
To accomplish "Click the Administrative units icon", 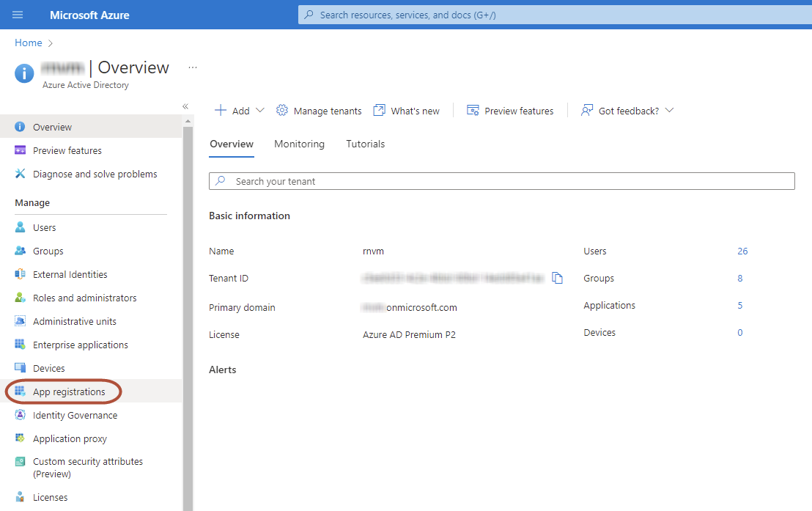I will coord(20,321).
